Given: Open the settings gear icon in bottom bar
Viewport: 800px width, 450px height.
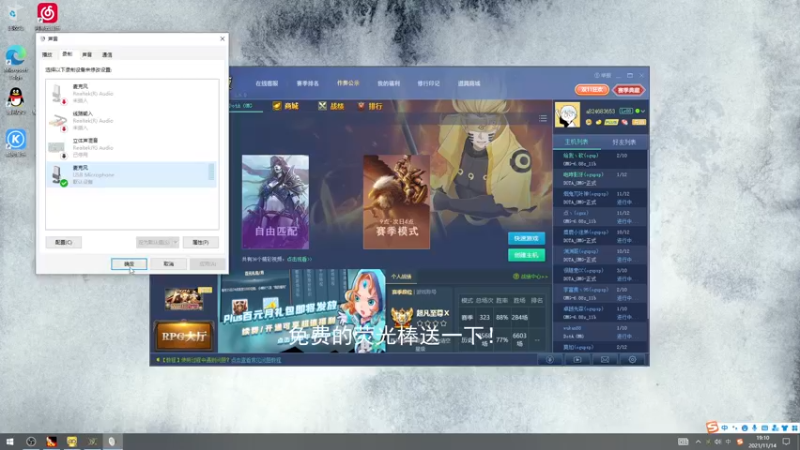Looking at the screenshot, I should pyautogui.click(x=633, y=360).
